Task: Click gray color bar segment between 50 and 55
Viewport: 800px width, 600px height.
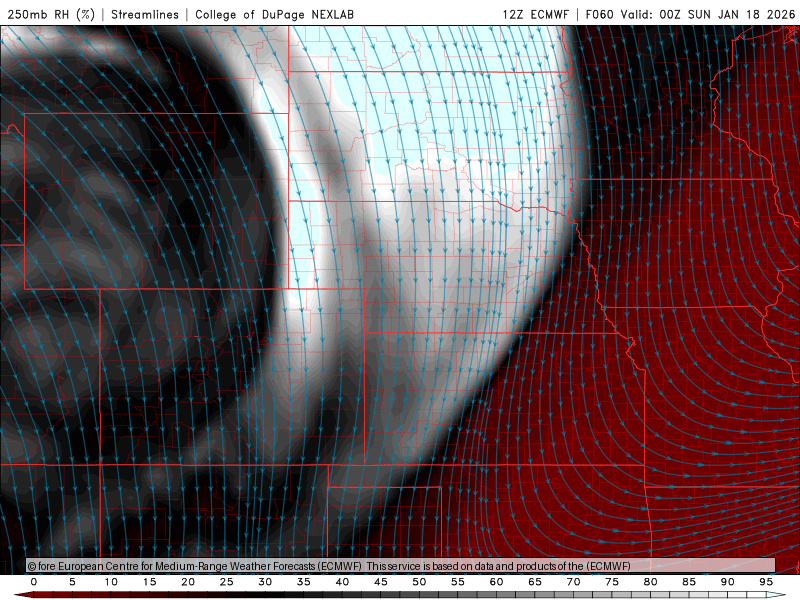Action: point(438,595)
